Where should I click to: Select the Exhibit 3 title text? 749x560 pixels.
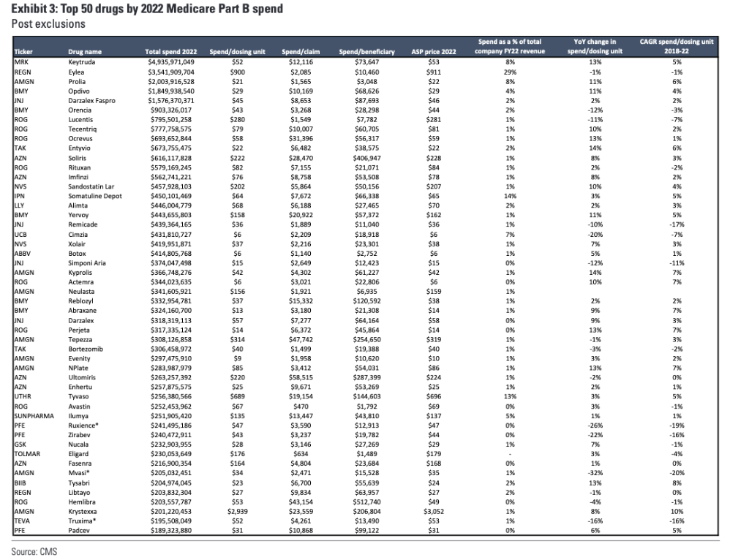click(x=147, y=9)
